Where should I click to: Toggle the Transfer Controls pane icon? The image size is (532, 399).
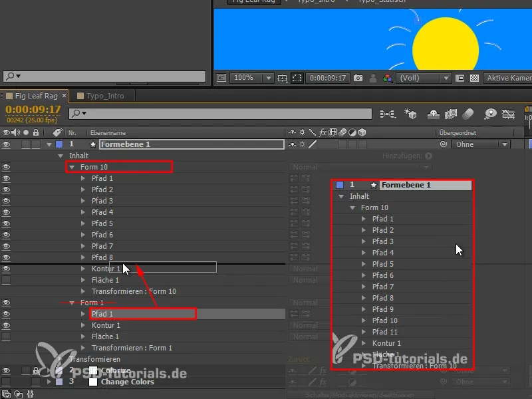(x=19, y=394)
